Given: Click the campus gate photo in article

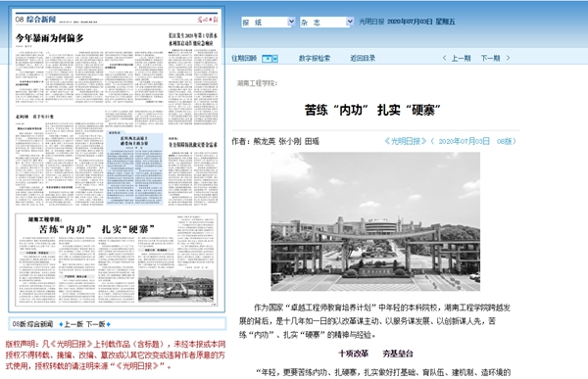Looking at the screenshot, I should coord(375,221).
